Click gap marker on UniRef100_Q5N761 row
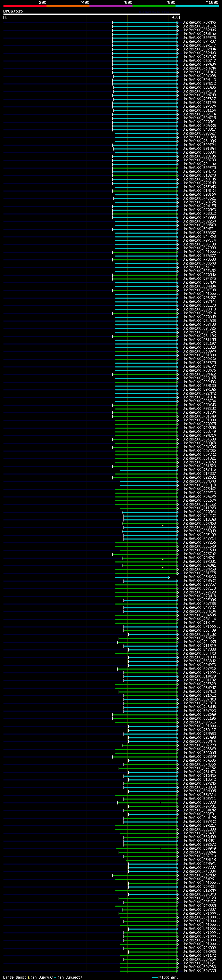222x980 pixels. click(163, 559)
